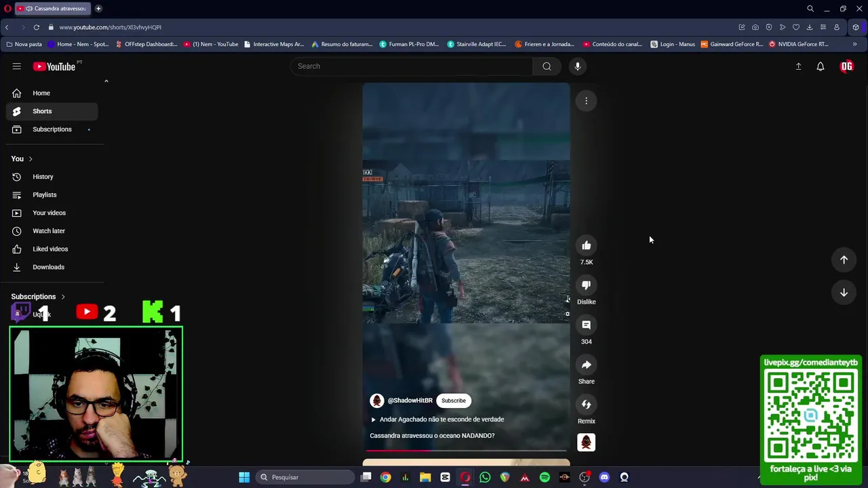The width and height of the screenshot is (868, 488).
Task: Click the search magnifier button
Action: (x=547, y=66)
